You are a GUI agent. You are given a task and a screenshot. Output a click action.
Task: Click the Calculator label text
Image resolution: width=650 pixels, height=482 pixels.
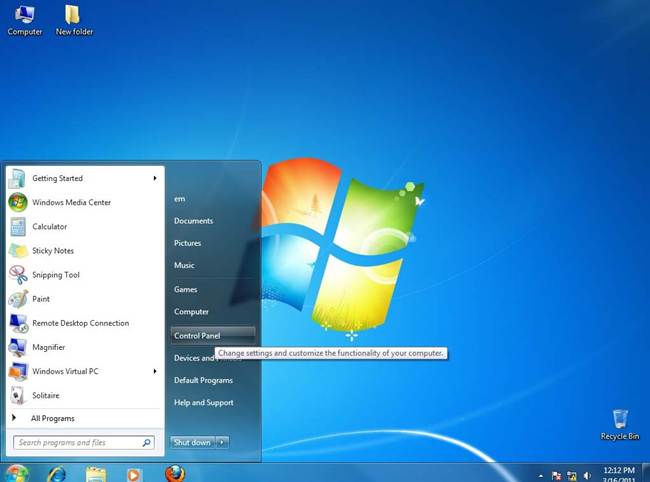50,227
